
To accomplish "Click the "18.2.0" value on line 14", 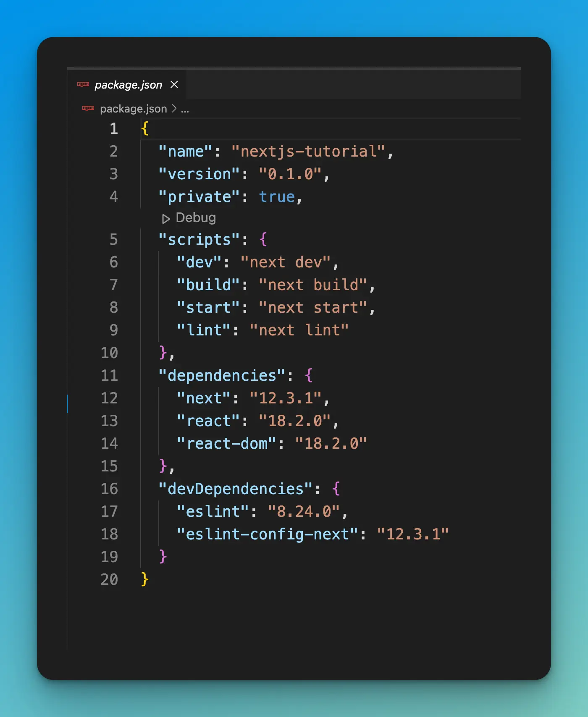I will coord(331,444).
